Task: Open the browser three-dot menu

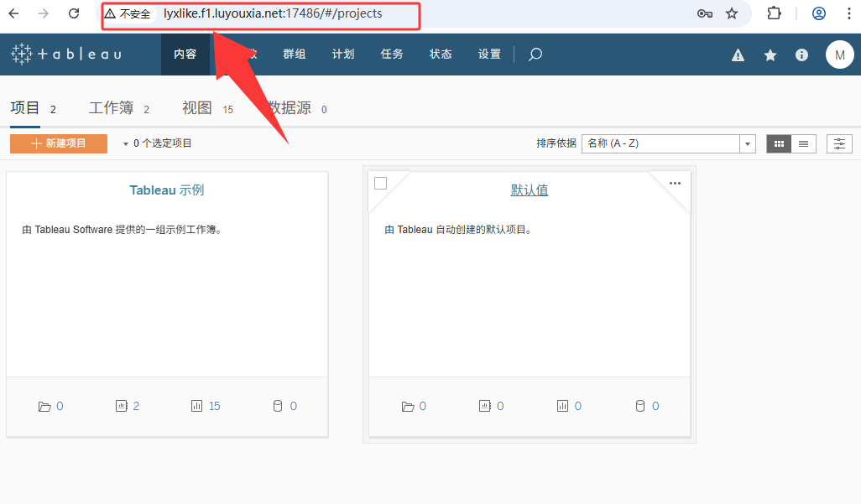Action: pos(849,13)
